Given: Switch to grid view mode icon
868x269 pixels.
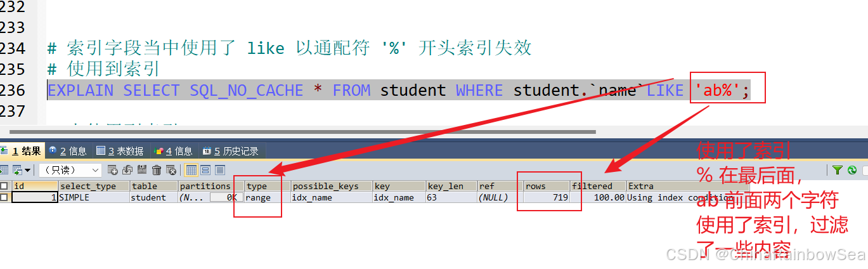Looking at the screenshot, I should click(191, 170).
